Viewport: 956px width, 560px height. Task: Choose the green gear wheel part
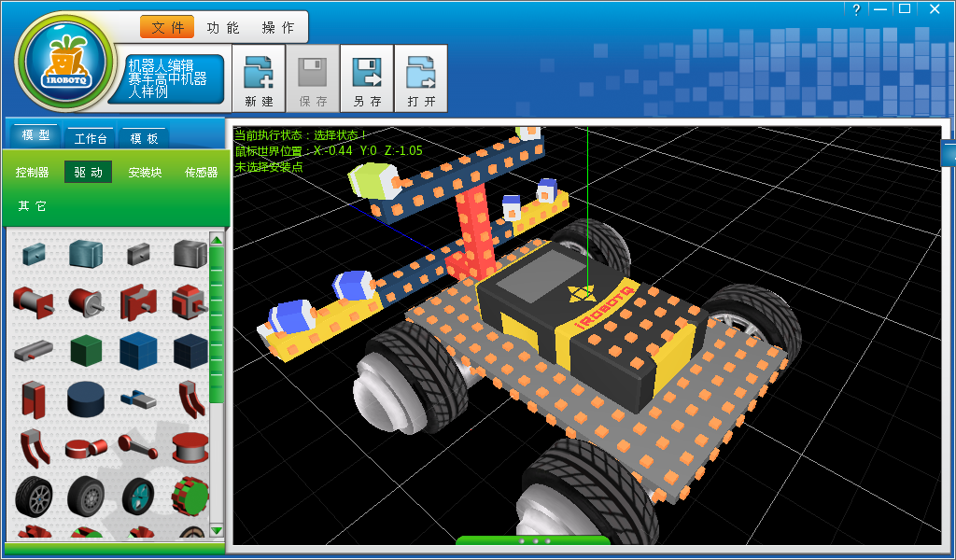pos(190,497)
